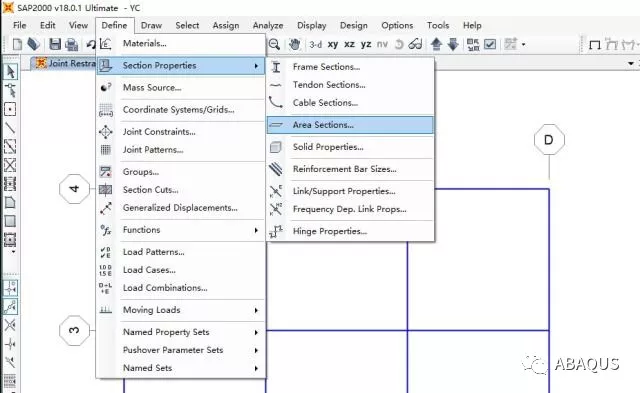
Task: Choose Cable Sections... in submenu
Action: (x=350, y=103)
